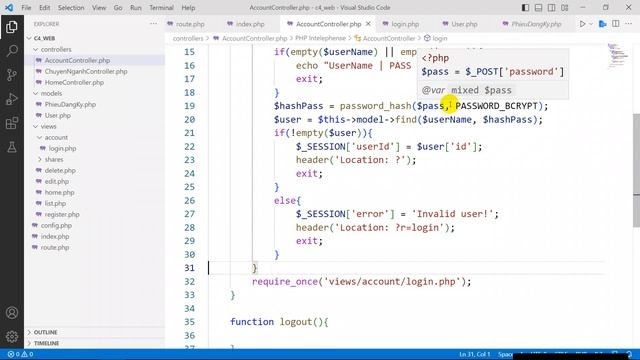Open the Run menu
Image resolution: width=640 pixels, height=360 pixels.
click(x=136, y=8)
